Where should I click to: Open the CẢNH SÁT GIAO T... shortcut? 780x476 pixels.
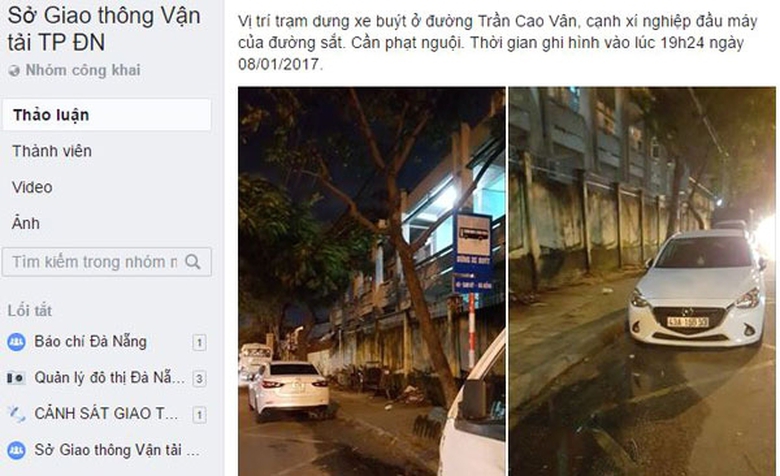tap(106, 414)
